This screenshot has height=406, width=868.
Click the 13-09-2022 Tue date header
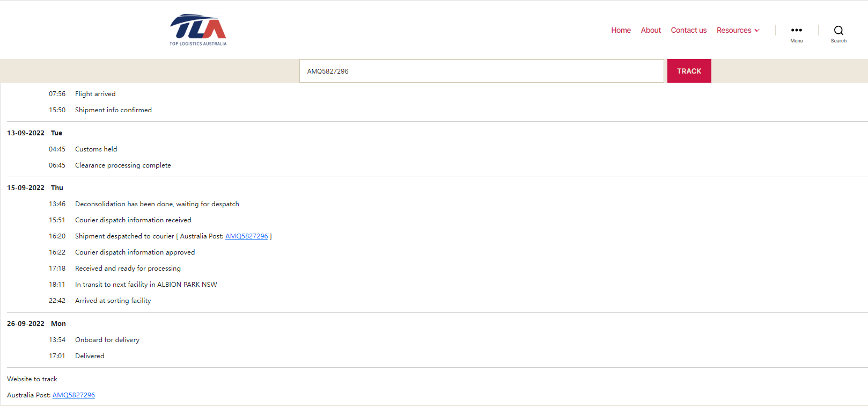tap(34, 133)
